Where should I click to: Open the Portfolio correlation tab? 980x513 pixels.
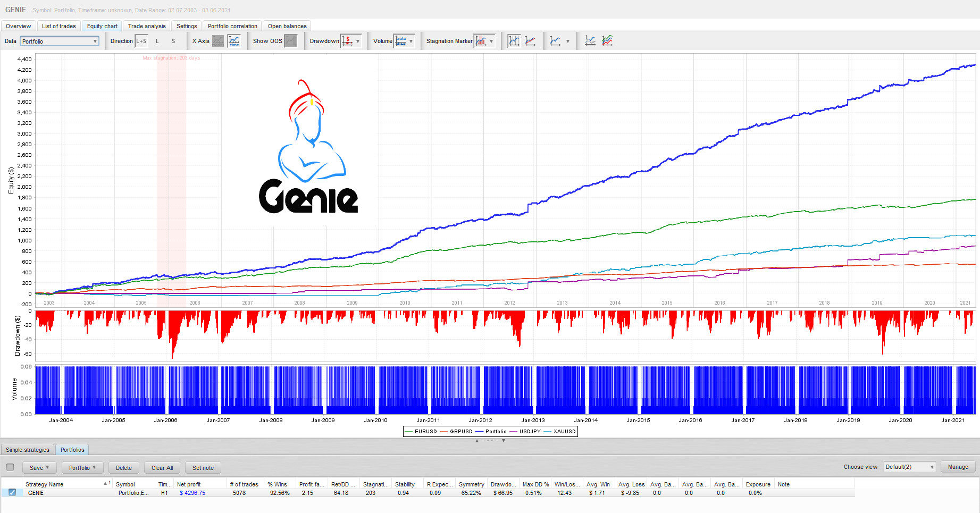(232, 26)
